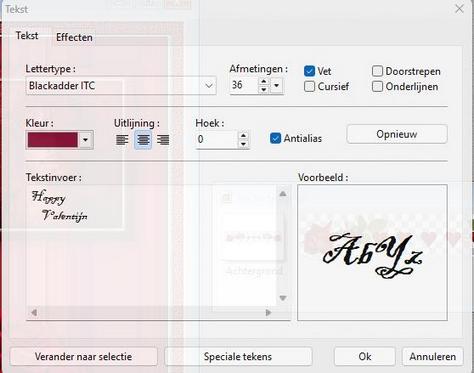Disable the Antialias checkbox
Screen dimensions: 474x373
[275, 138]
